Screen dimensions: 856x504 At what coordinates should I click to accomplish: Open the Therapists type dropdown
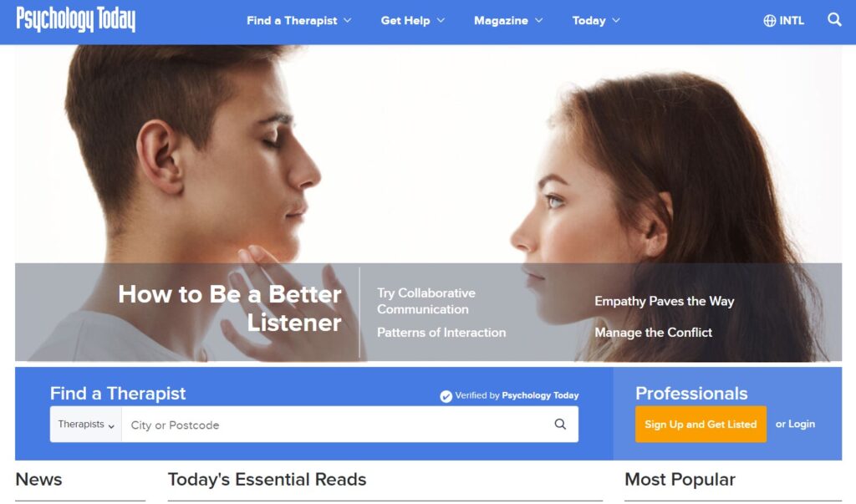tap(86, 425)
